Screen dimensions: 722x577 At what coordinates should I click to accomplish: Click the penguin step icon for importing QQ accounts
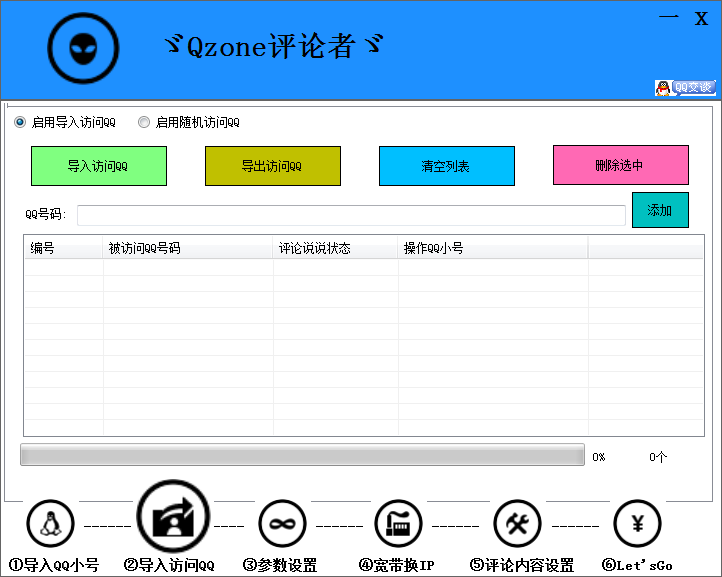(x=51, y=524)
